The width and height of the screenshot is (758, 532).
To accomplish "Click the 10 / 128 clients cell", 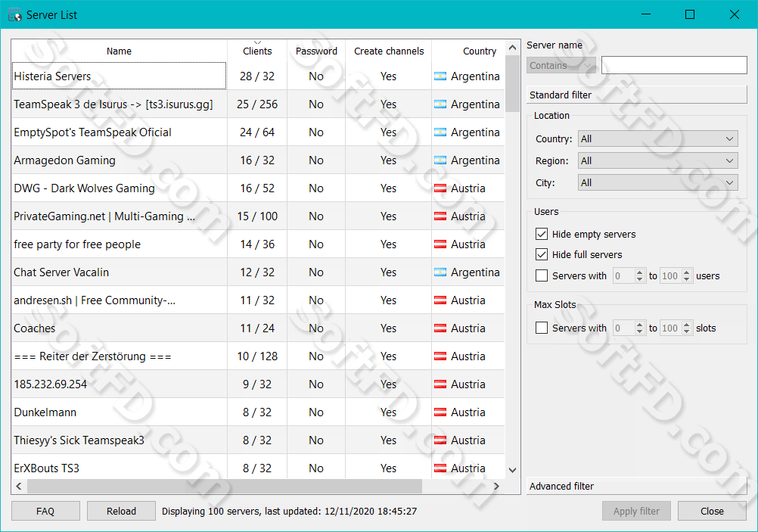I will (257, 356).
